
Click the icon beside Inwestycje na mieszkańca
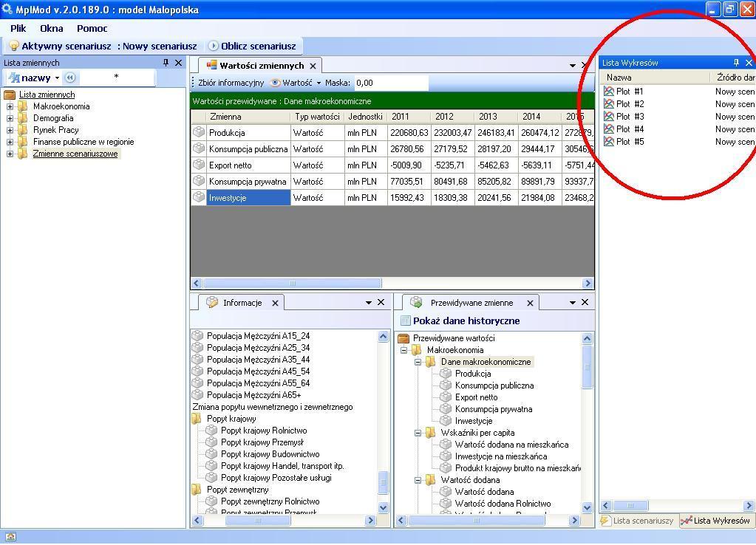pyautogui.click(x=446, y=456)
